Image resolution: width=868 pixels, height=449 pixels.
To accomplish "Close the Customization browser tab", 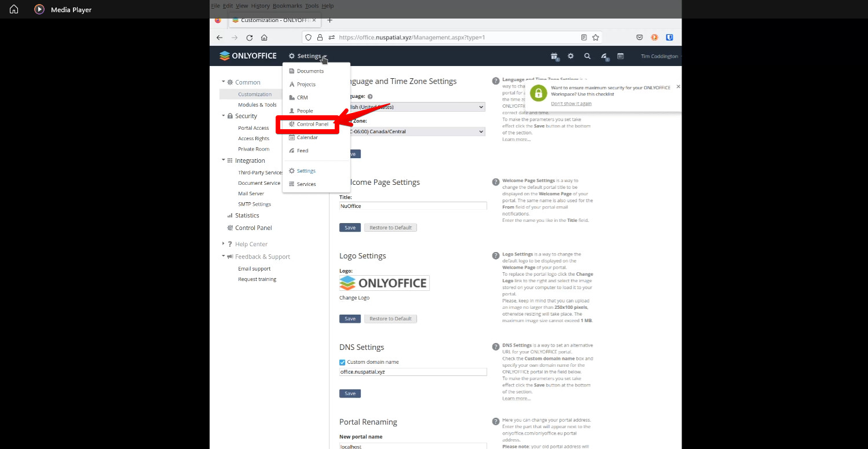I will click(x=314, y=20).
